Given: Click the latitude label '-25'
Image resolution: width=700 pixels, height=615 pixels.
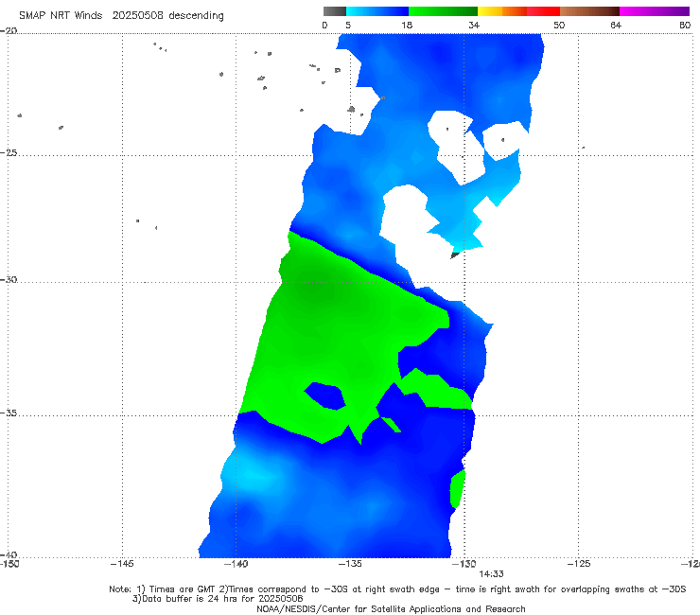Looking at the screenshot, I should [x=9, y=152].
